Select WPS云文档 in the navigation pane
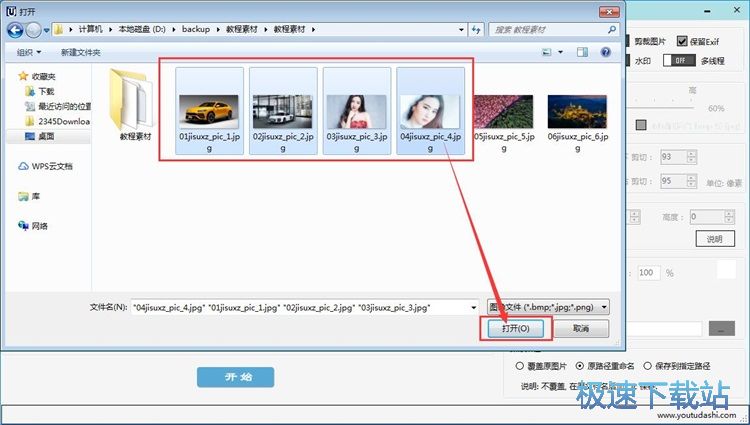 point(45,166)
